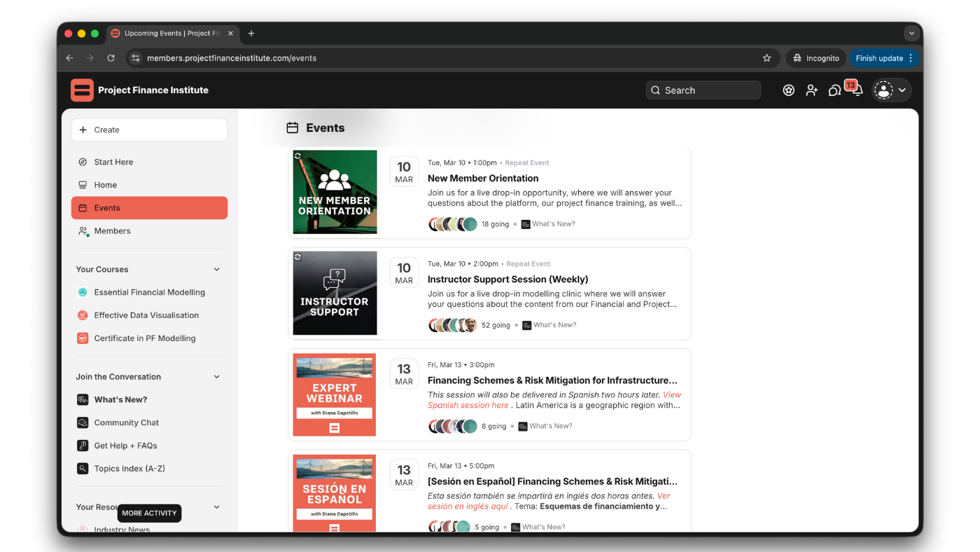Select Events in sidebar navigation
The height and width of the screenshot is (552, 980).
coord(149,208)
